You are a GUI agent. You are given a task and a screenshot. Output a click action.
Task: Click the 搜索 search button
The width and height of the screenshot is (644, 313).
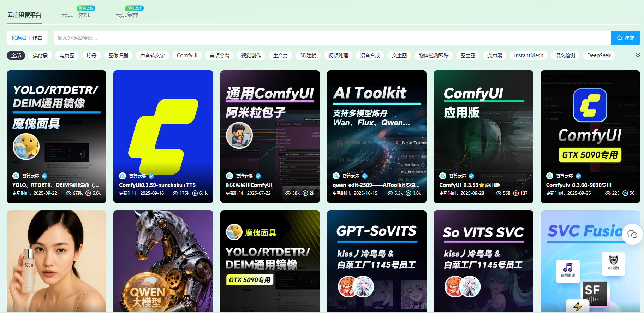click(626, 38)
